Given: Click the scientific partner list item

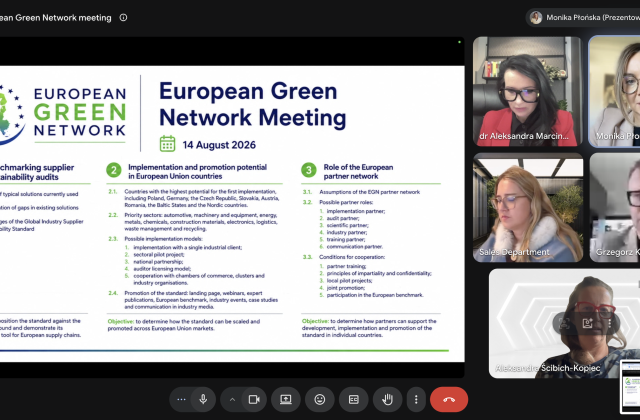Looking at the screenshot, I should [x=347, y=225].
